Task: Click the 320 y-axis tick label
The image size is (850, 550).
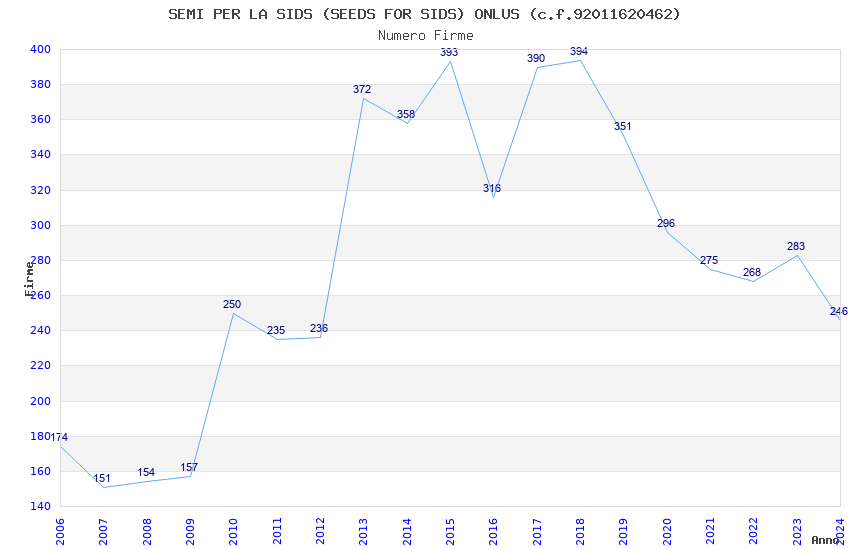Action: [x=40, y=190]
